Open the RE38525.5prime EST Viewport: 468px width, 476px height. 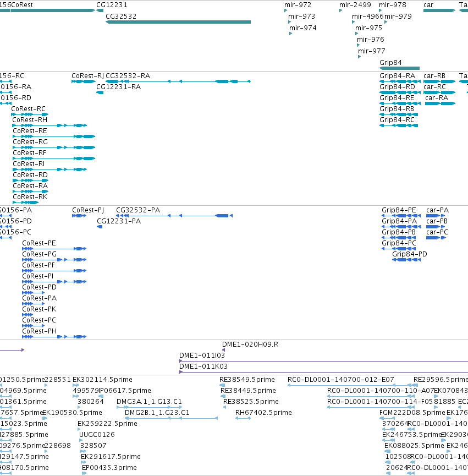coord(225,407)
